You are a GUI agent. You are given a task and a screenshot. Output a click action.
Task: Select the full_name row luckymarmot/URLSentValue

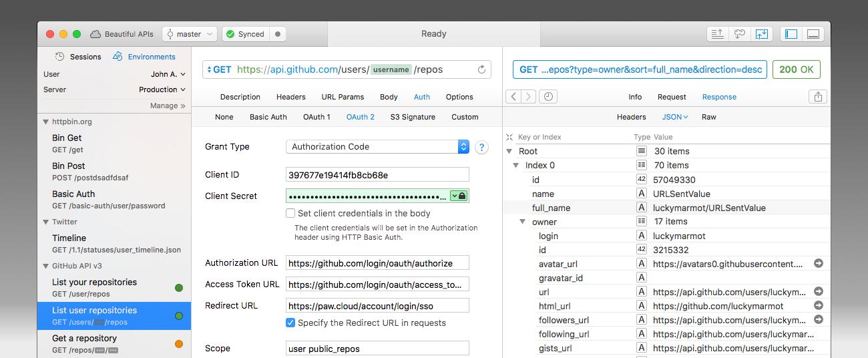666,208
